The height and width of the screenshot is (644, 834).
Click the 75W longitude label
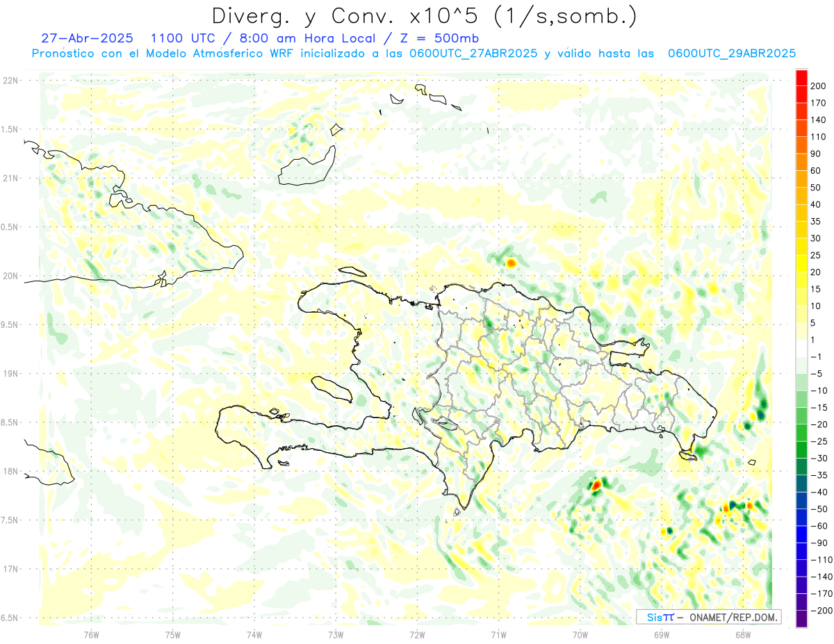[173, 634]
